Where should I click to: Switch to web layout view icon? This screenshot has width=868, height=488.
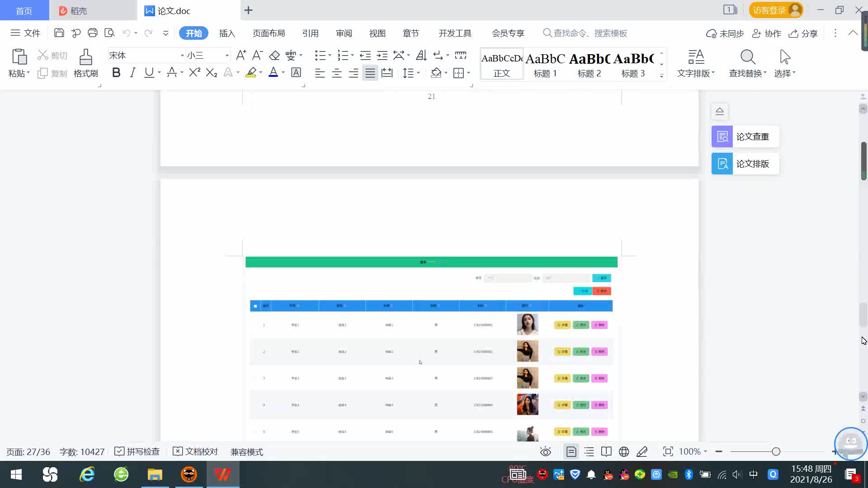tap(624, 452)
